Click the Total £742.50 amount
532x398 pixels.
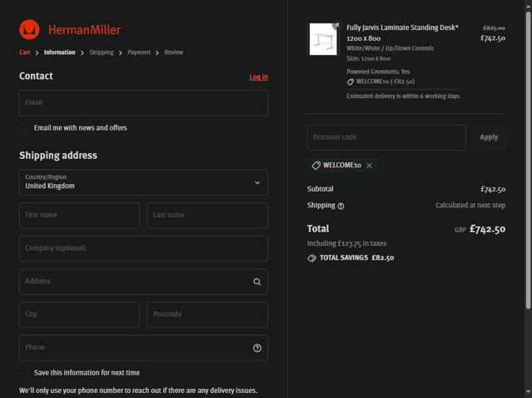[487, 229]
